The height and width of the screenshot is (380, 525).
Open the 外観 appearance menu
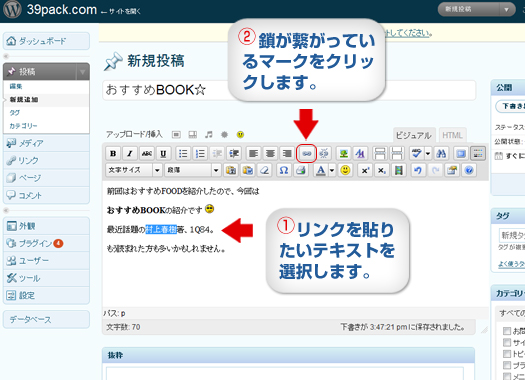[x=46, y=226]
